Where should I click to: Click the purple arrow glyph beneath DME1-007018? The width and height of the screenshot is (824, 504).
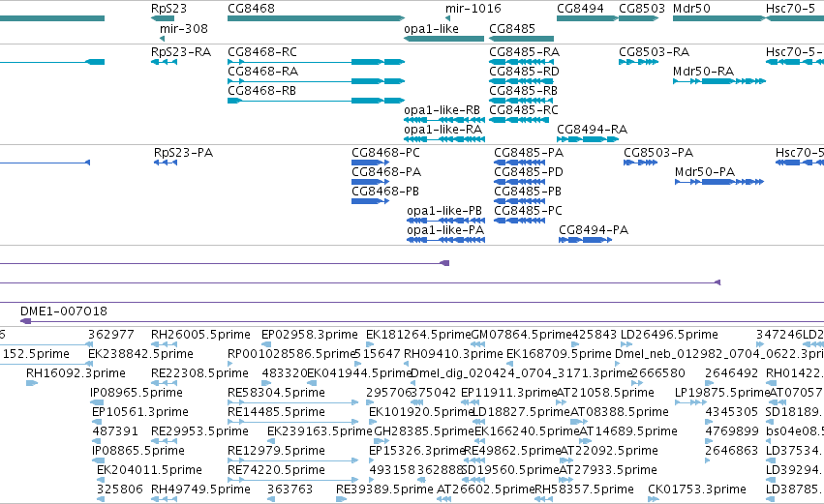click(25, 321)
